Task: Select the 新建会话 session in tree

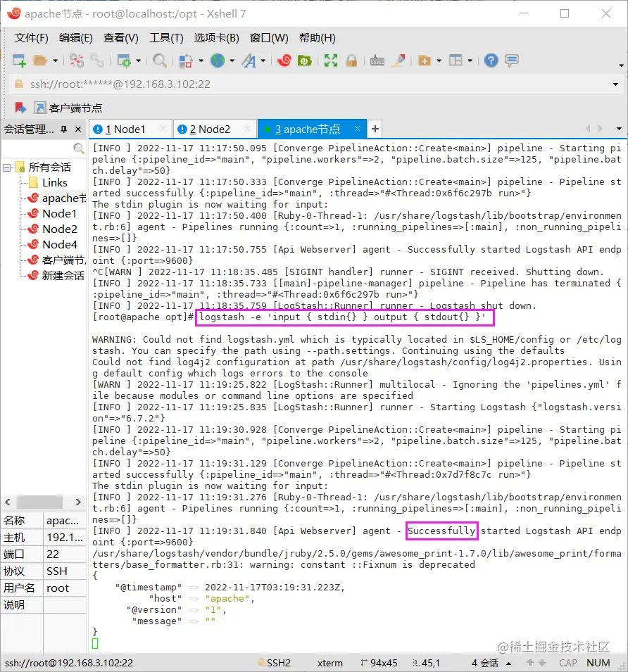Action: (x=56, y=276)
